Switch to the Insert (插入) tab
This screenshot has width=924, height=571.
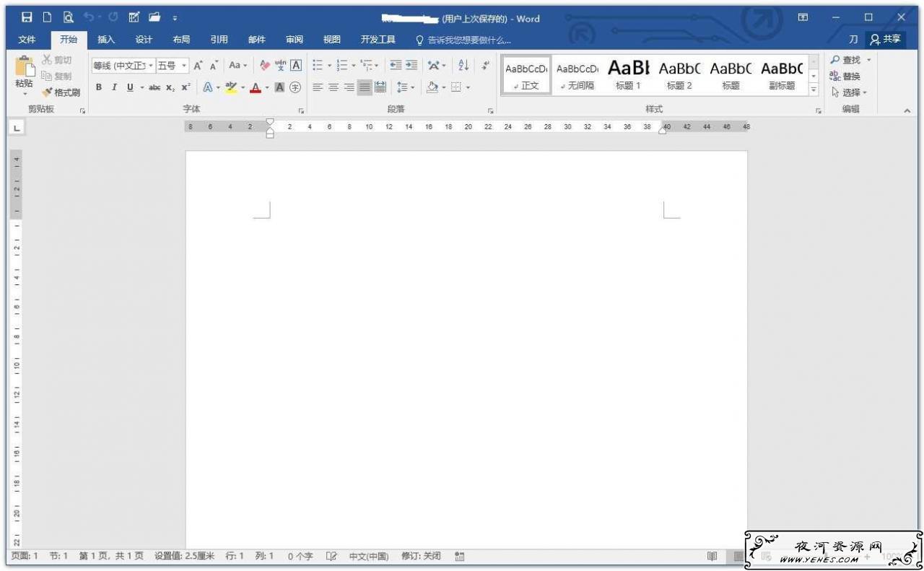[106, 40]
